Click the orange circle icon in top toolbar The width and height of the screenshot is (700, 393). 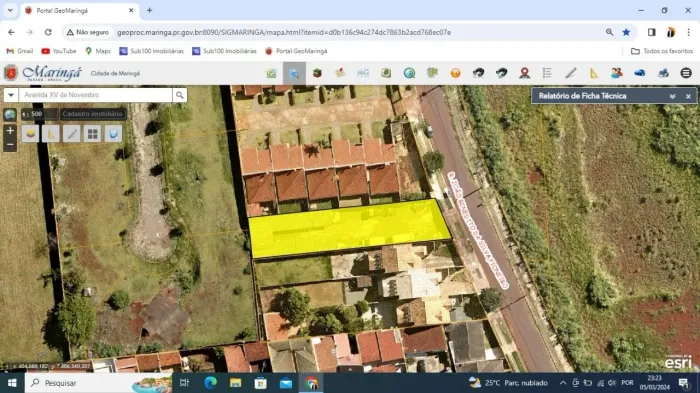455,73
